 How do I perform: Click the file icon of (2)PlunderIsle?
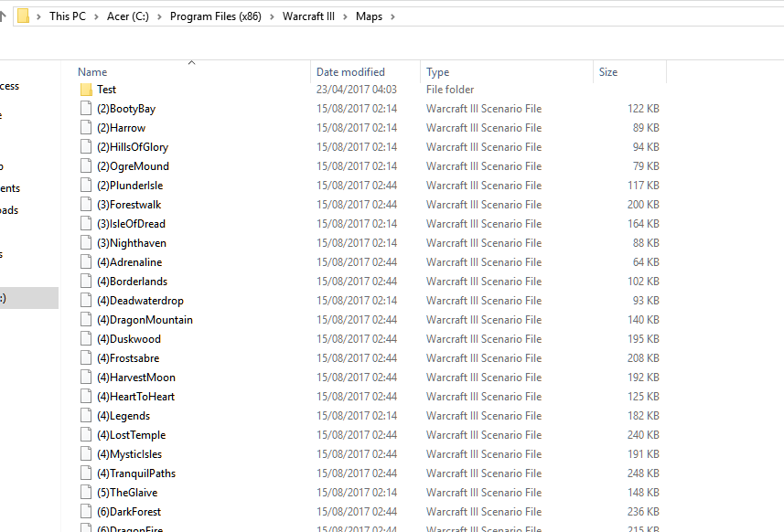pyautogui.click(x=86, y=186)
